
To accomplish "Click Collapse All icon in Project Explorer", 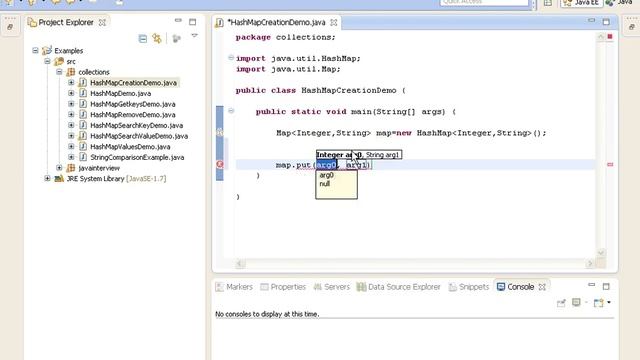I will click(x=142, y=39).
